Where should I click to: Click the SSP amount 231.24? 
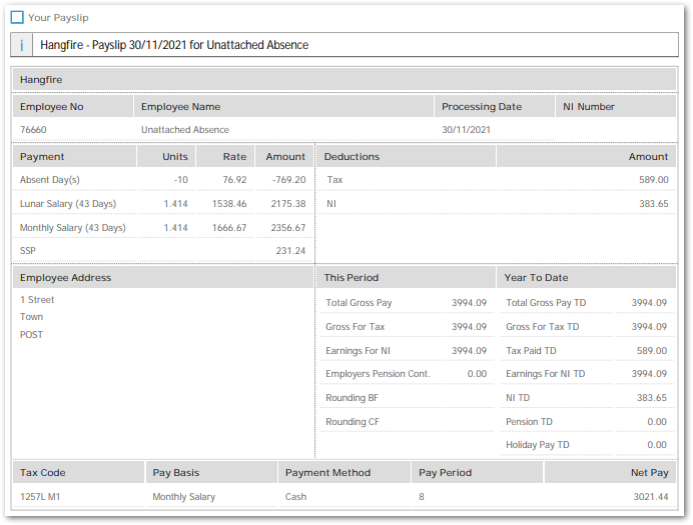click(290, 252)
